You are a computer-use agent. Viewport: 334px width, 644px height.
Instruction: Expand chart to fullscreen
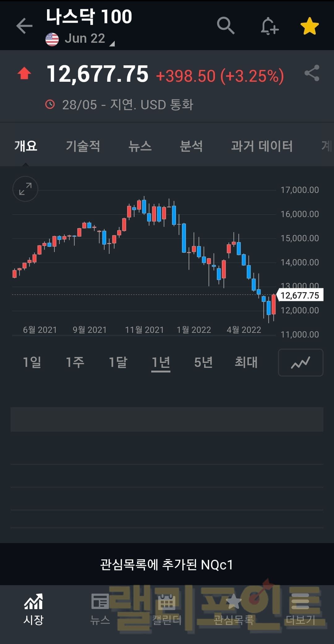(25, 189)
